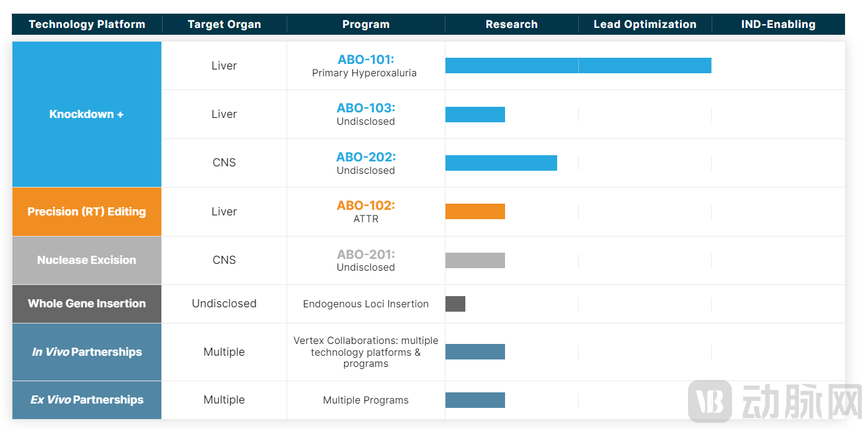
Task: Select the orange ABO-102 progress bar
Action: tap(475, 212)
